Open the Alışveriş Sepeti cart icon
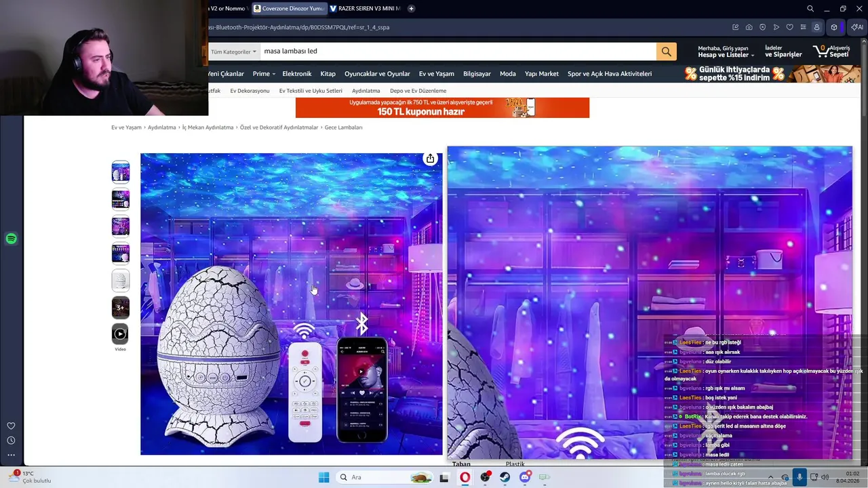 [x=832, y=52]
